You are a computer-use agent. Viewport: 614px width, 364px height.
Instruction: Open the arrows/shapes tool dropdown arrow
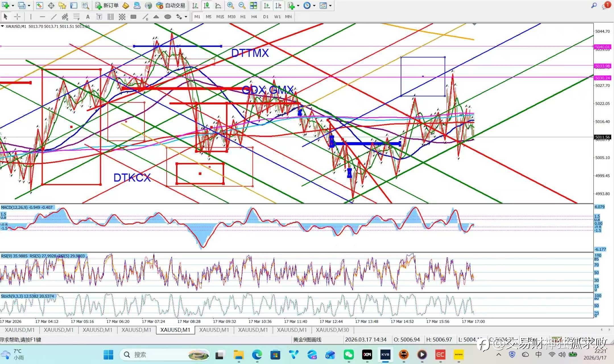tap(186, 17)
